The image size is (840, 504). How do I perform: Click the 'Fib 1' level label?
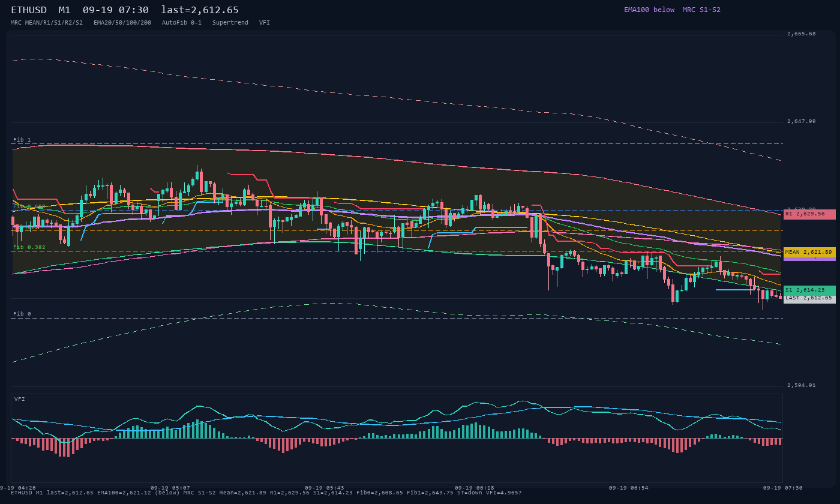coord(22,140)
